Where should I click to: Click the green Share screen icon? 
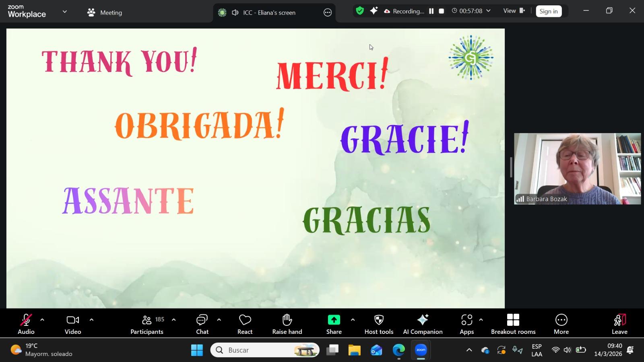coord(334,320)
